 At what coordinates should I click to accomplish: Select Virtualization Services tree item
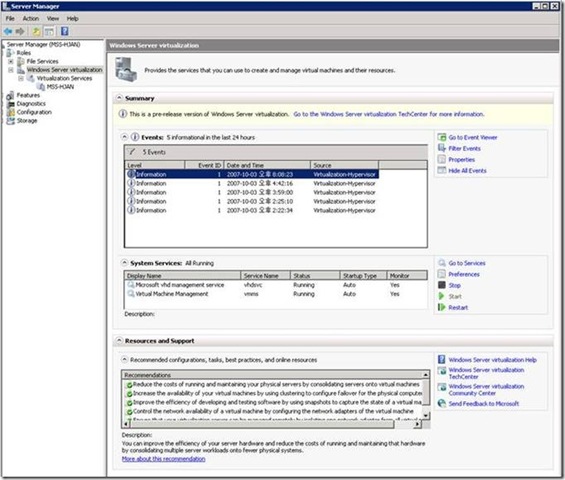pyautogui.click(x=64, y=78)
